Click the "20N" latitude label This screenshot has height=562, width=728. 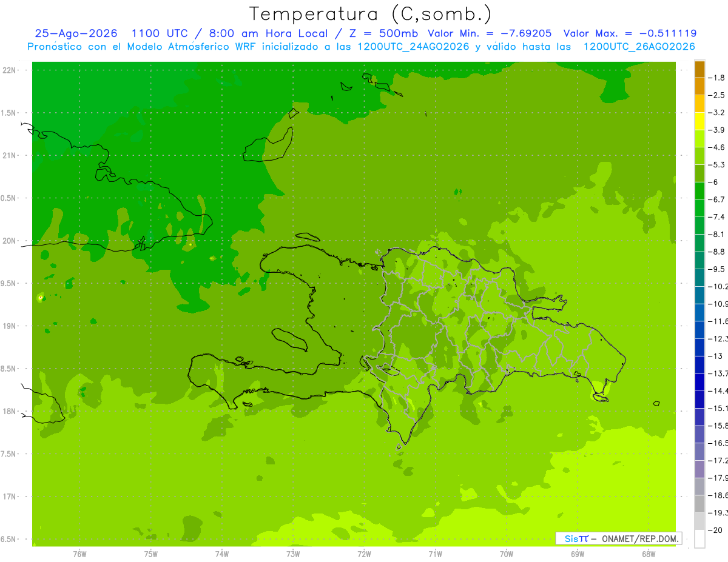(10, 241)
